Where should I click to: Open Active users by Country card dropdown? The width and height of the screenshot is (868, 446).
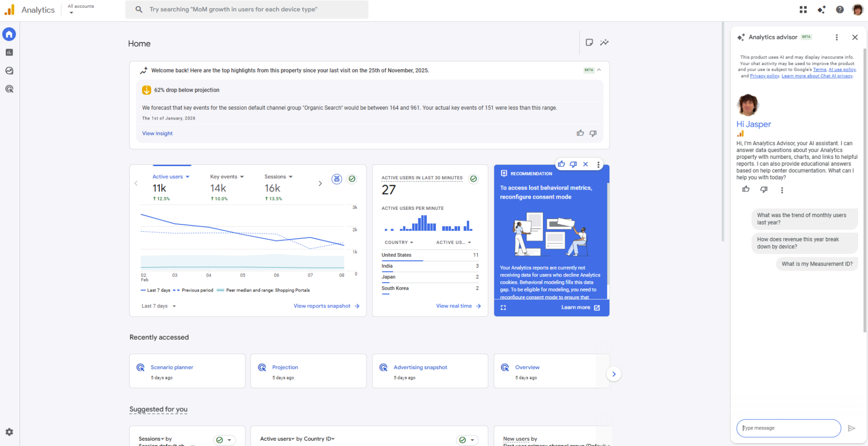(467, 440)
